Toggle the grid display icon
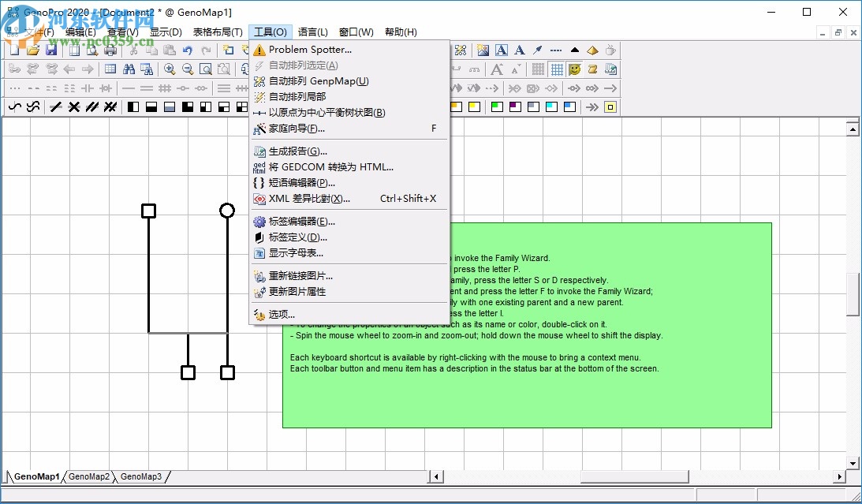 click(557, 70)
